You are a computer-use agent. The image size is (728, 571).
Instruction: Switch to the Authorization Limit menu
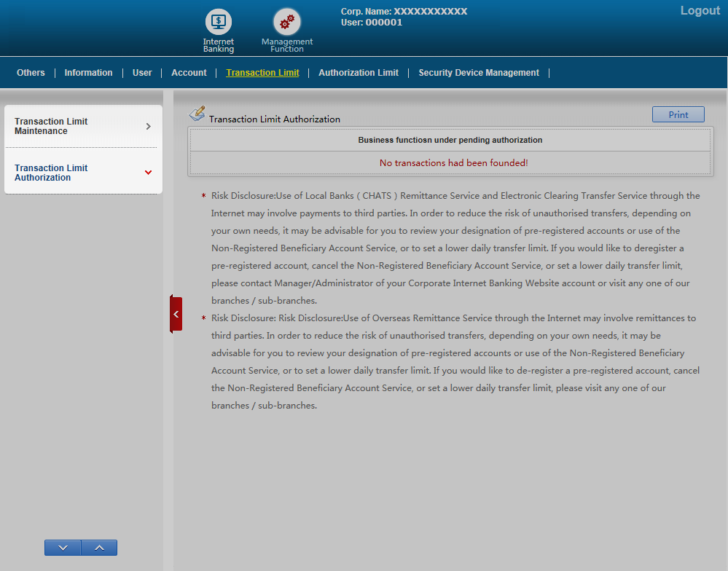359,73
